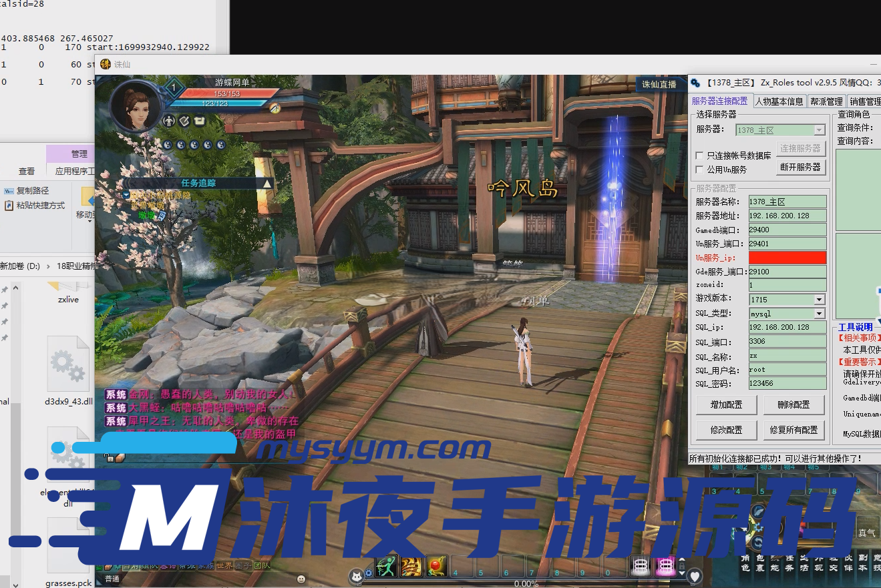The image size is (881, 588).
Task: Collapse the 任务追踪 quest tracker panel
Action: [267, 183]
